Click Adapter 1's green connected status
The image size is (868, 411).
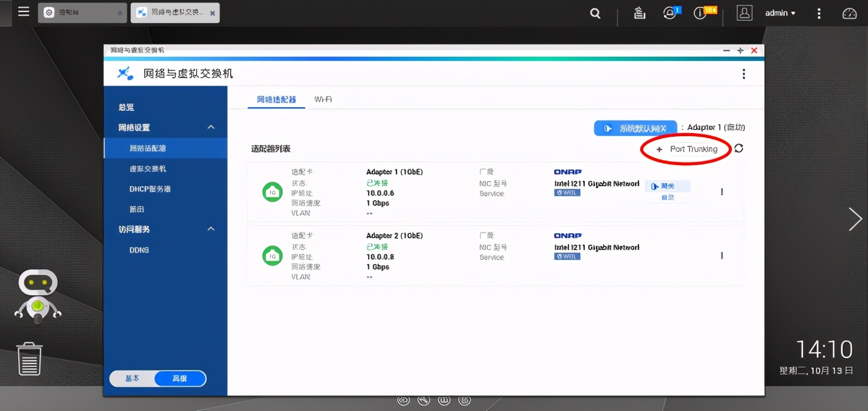click(377, 183)
